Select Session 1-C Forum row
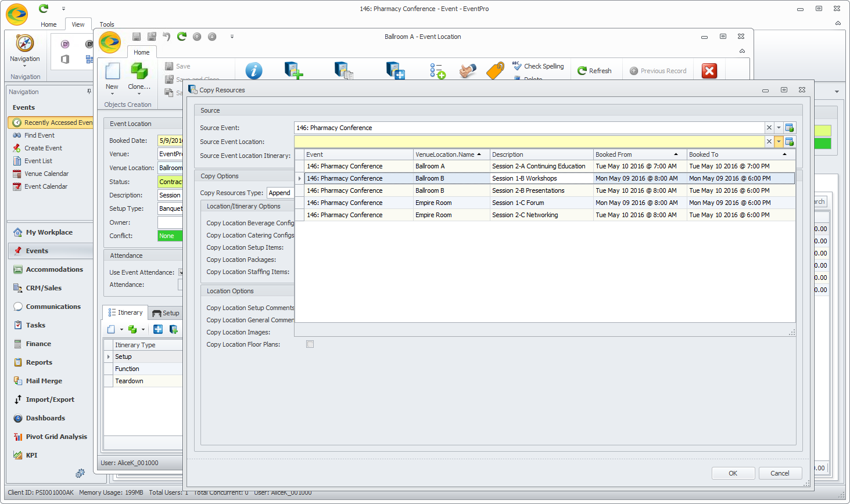 tap(545, 203)
